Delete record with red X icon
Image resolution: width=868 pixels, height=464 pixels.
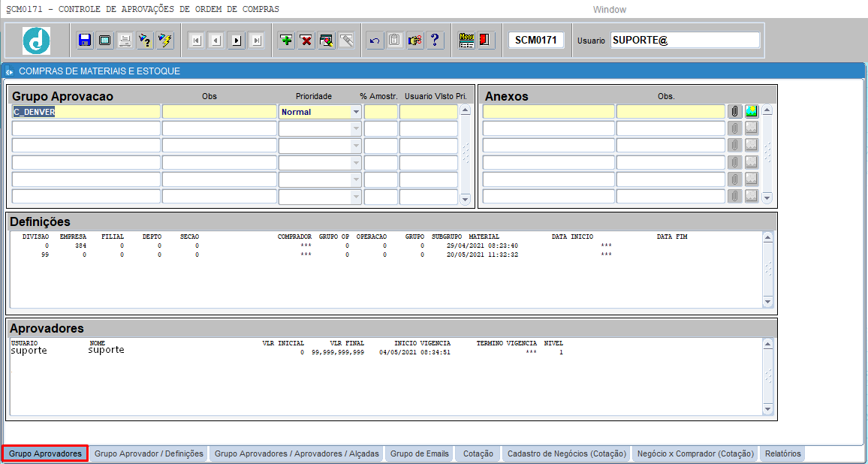(306, 41)
